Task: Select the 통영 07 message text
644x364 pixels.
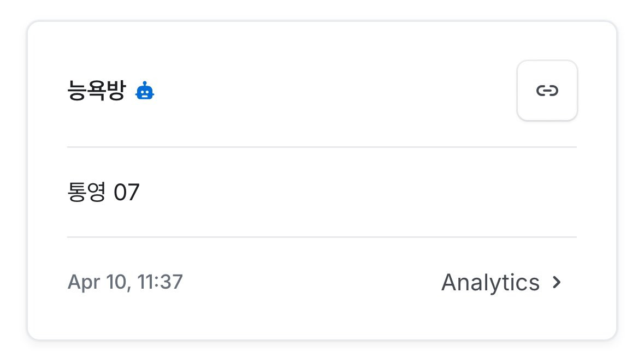Action: click(x=103, y=192)
